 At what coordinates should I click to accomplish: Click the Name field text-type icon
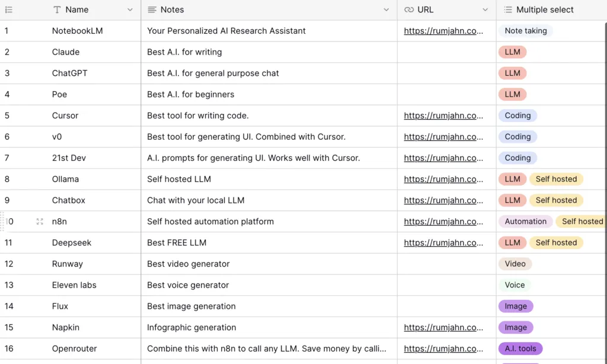click(x=57, y=10)
